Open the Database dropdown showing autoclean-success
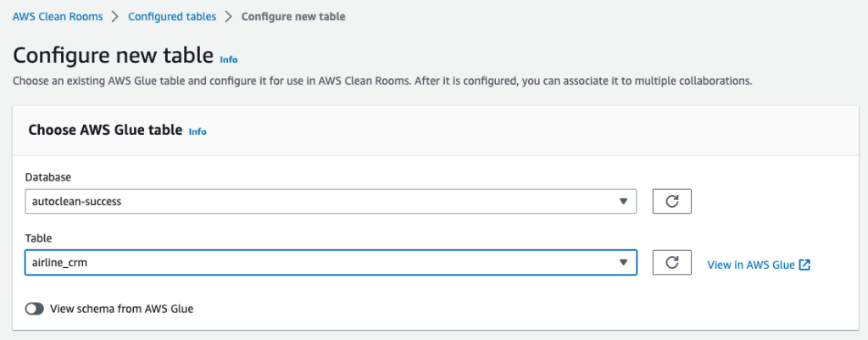The width and height of the screenshot is (868, 340). pyautogui.click(x=331, y=202)
